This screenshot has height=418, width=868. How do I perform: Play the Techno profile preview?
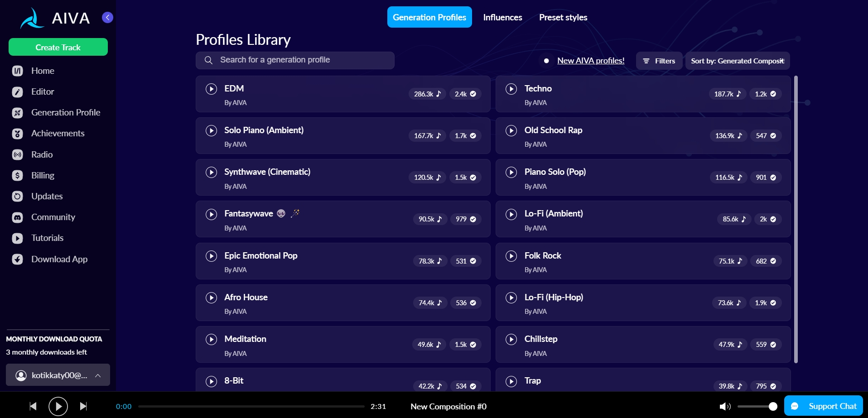tap(511, 89)
